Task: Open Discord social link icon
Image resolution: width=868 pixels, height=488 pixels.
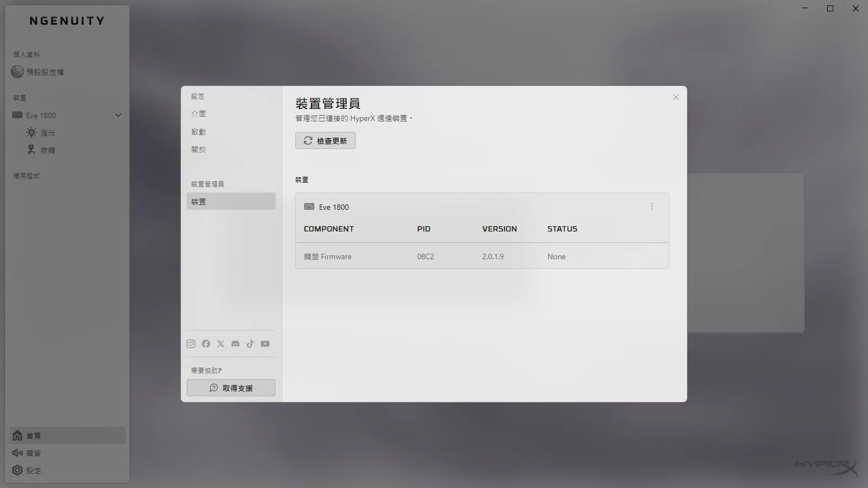Action: (x=235, y=344)
